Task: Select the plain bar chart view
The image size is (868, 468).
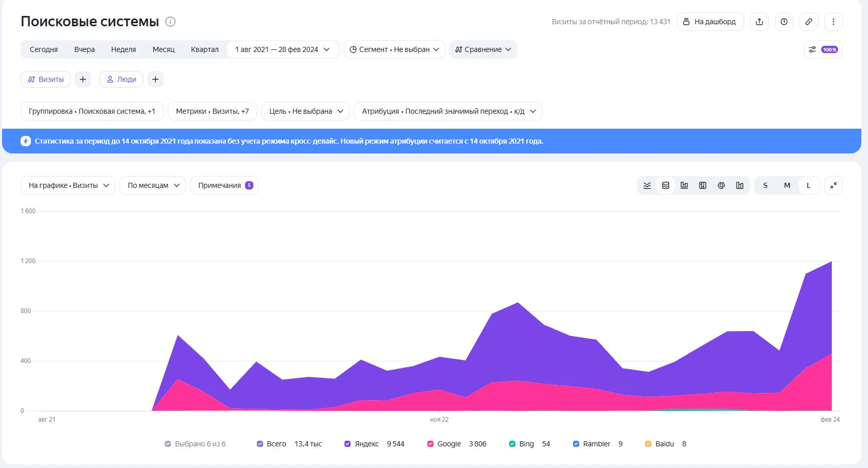Action: (740, 185)
